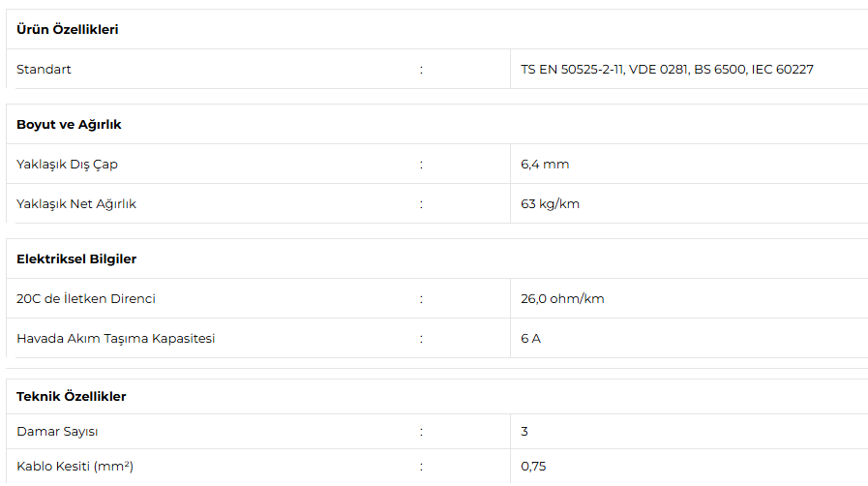
Task: Select the Damar Sayısı label
Action: (x=57, y=432)
